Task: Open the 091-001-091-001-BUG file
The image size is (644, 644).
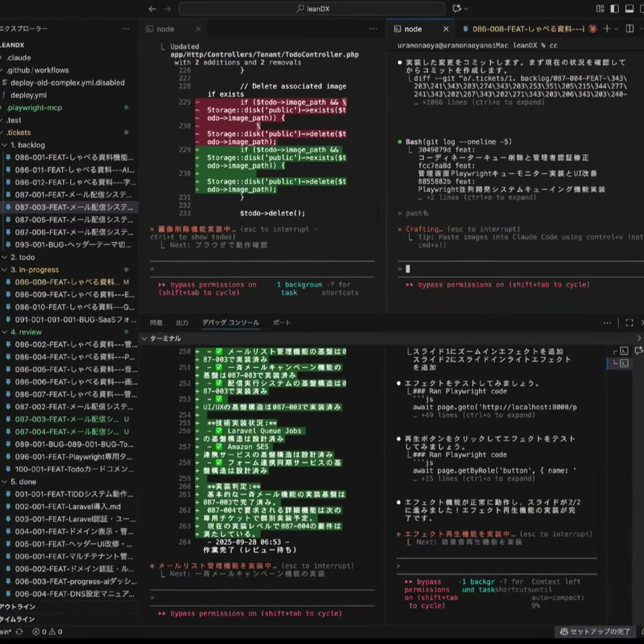Action: click(75, 319)
